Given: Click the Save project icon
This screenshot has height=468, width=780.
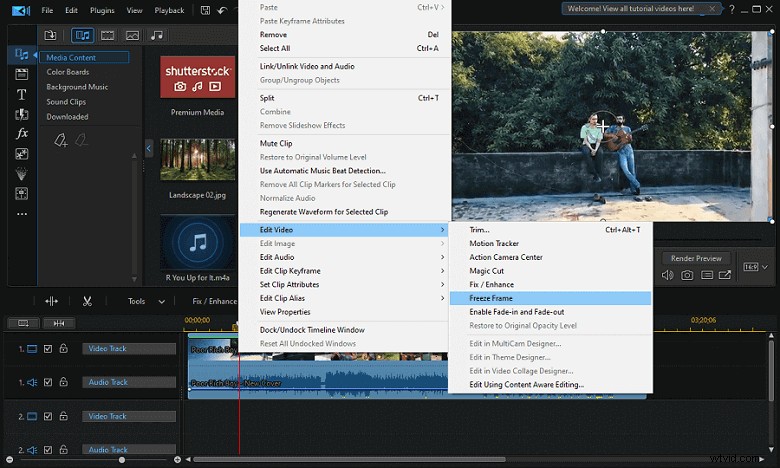Looking at the screenshot, I should 205,10.
